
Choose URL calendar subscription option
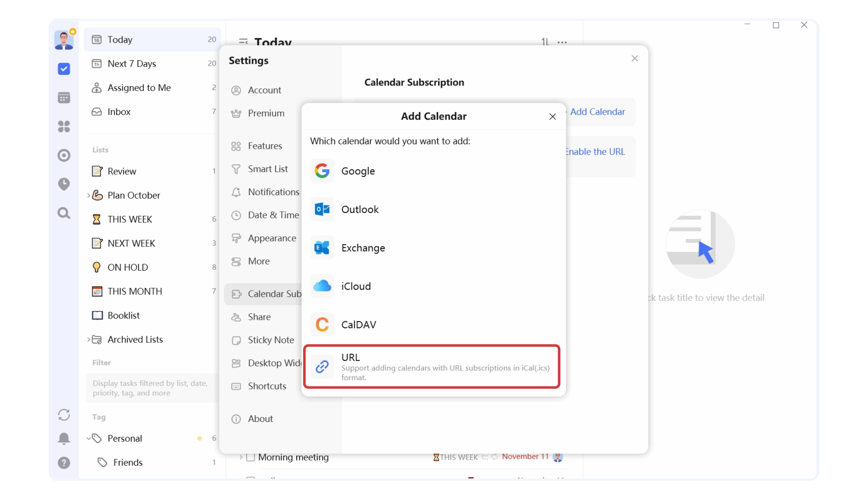click(x=432, y=366)
